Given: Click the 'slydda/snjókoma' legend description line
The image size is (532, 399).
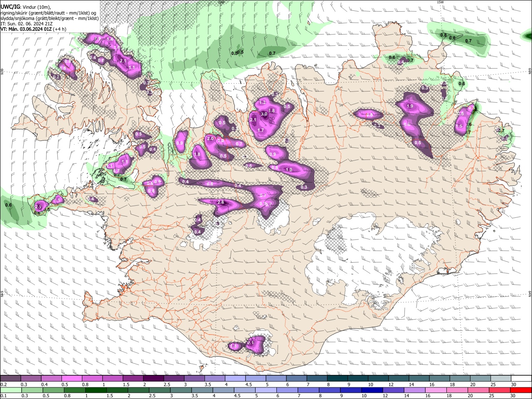Looking at the screenshot, I should click(49, 18).
